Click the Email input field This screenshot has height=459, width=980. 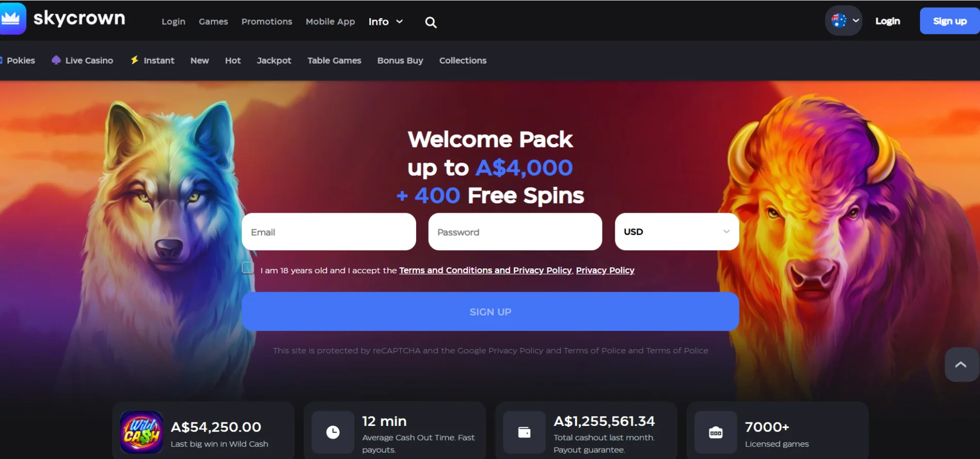329,232
